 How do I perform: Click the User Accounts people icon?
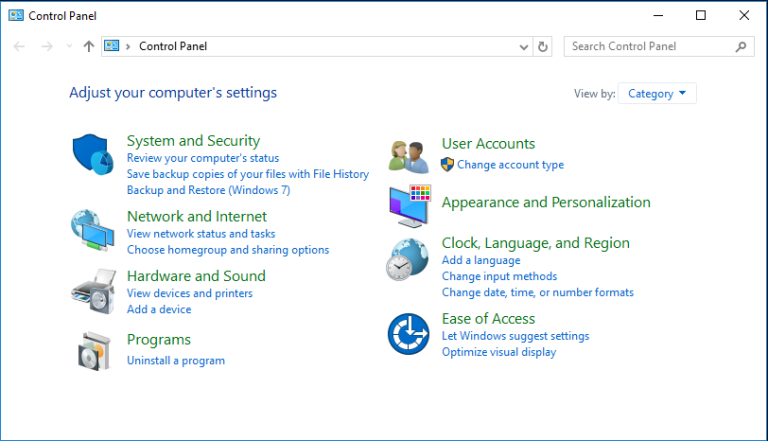[x=408, y=157]
